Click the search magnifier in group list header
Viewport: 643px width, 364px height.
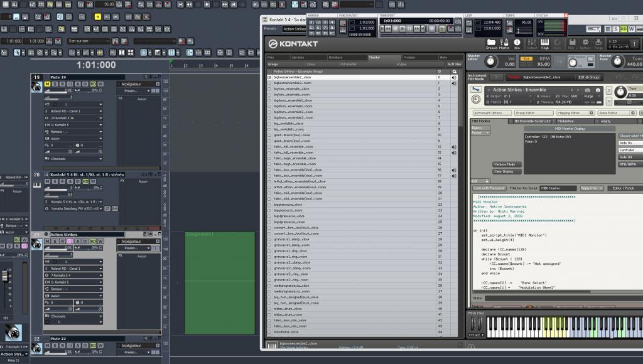coord(455,72)
